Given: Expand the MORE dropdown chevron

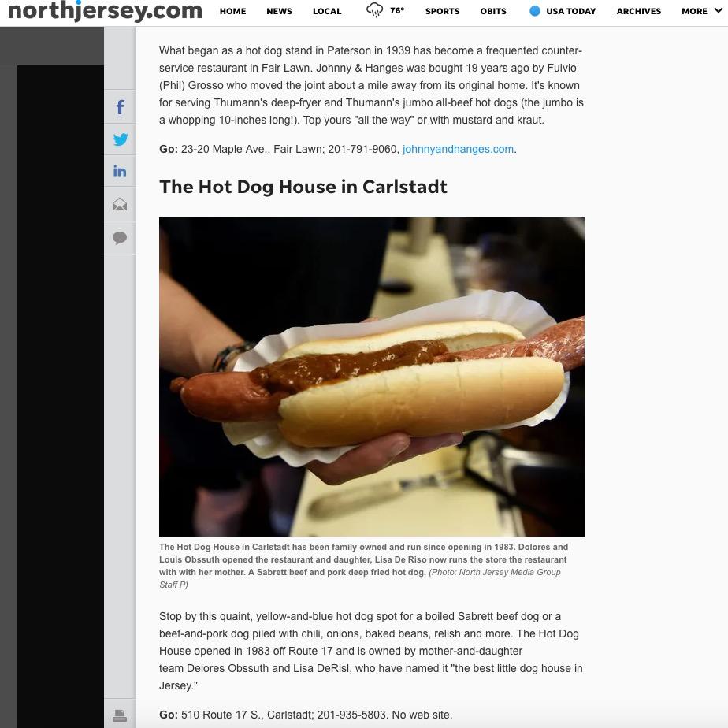Looking at the screenshot, I should [718, 10].
